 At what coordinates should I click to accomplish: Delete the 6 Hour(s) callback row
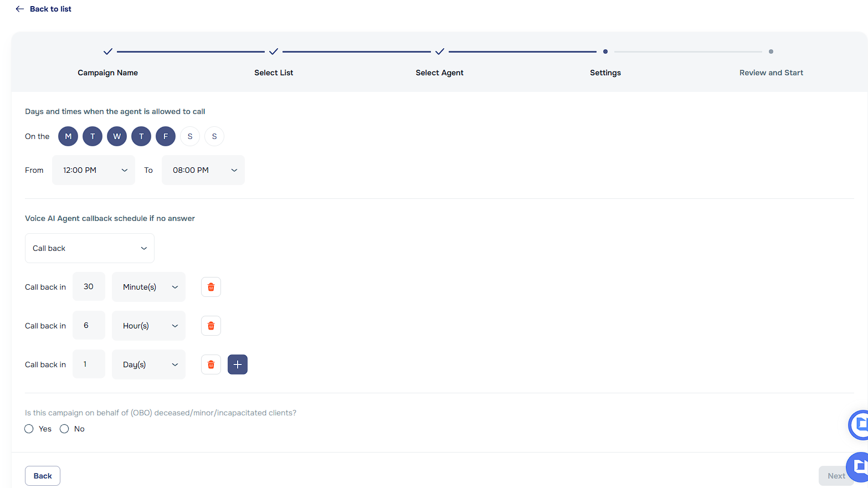(x=210, y=326)
